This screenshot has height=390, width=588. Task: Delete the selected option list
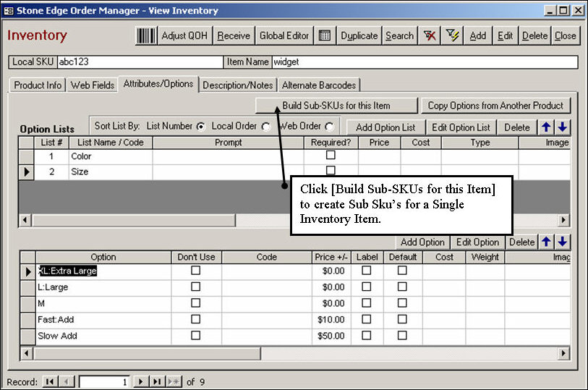[x=517, y=127]
